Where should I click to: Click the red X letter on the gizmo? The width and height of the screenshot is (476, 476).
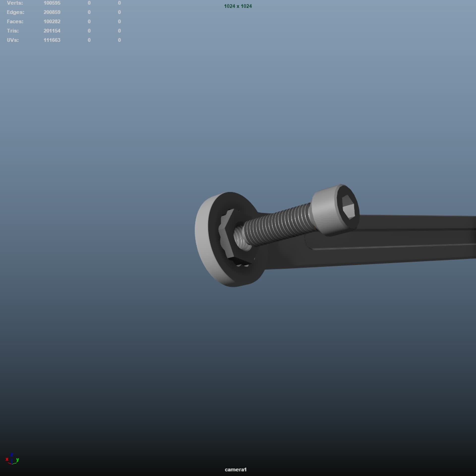7,460
